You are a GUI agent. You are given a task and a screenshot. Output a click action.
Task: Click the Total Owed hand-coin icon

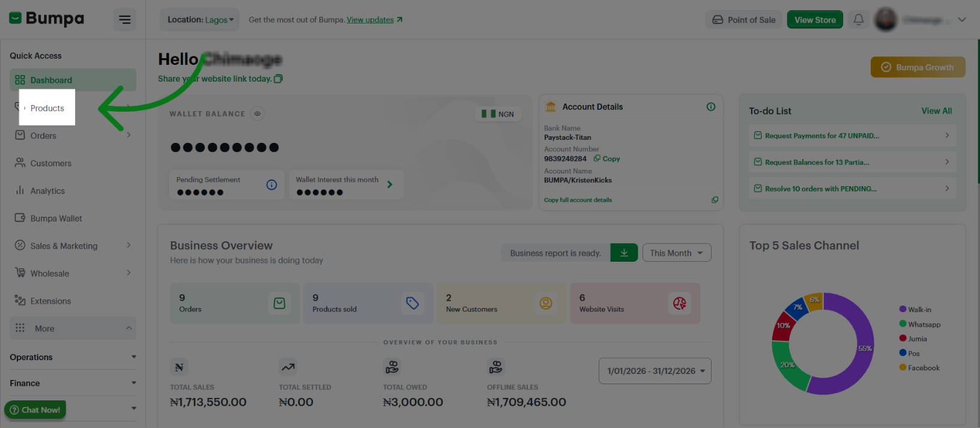pos(392,367)
